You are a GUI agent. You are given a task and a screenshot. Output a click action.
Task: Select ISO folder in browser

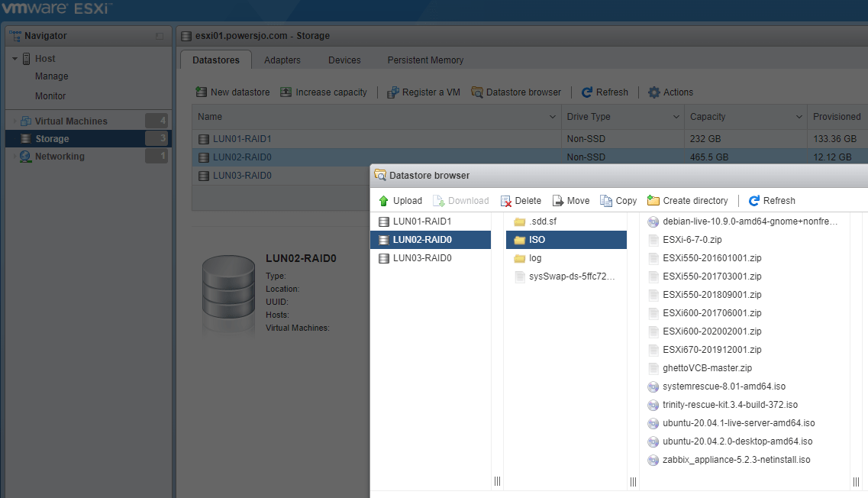tap(566, 240)
